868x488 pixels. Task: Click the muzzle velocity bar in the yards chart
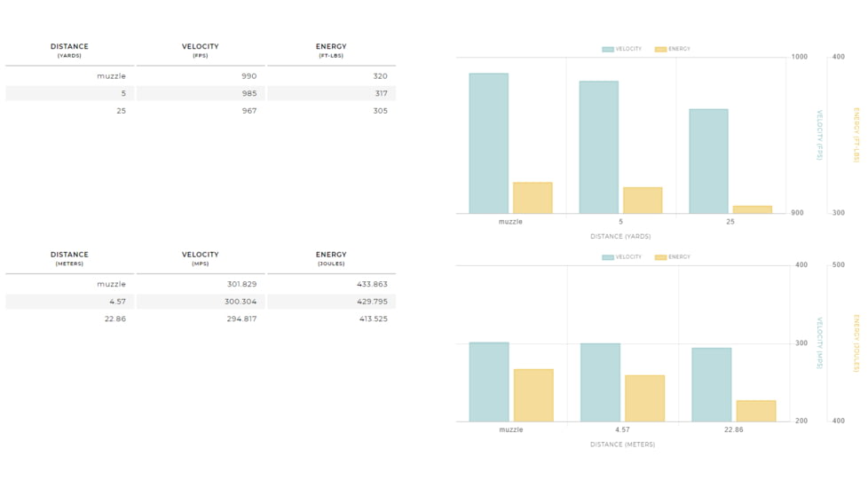coord(488,143)
